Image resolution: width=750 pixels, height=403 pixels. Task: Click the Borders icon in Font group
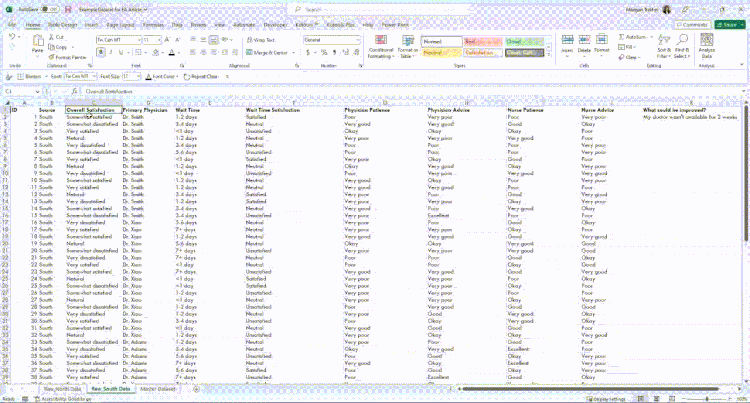pos(138,53)
